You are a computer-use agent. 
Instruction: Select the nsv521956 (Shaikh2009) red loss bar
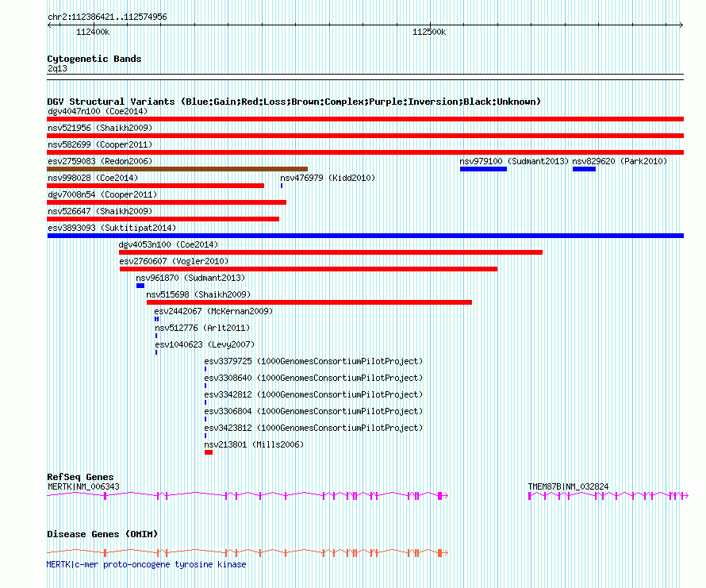[x=365, y=136]
